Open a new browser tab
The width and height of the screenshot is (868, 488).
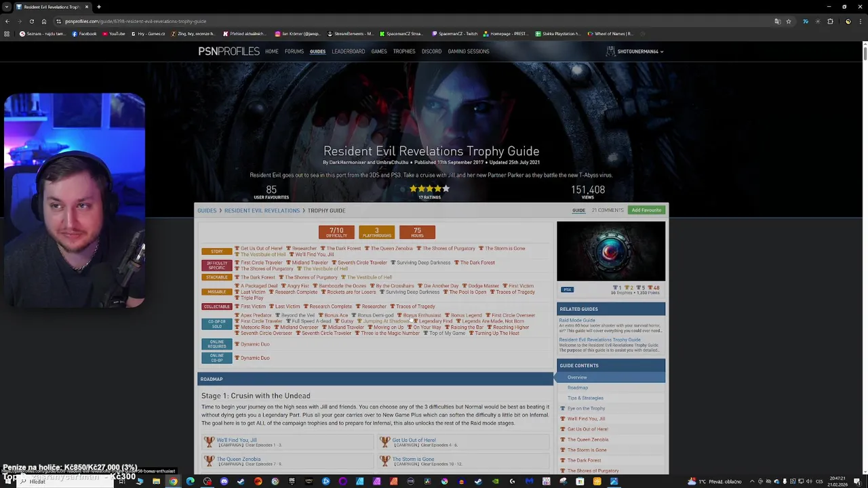click(x=98, y=7)
